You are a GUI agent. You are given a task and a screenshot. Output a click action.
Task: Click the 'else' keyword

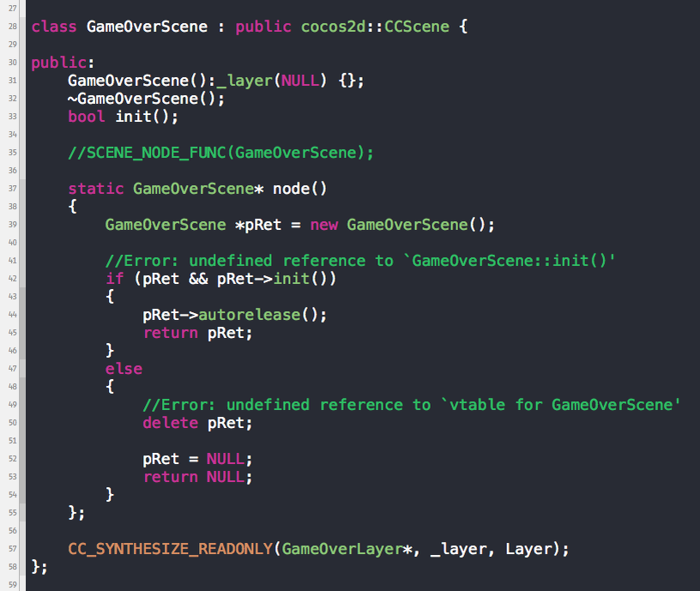(124, 369)
